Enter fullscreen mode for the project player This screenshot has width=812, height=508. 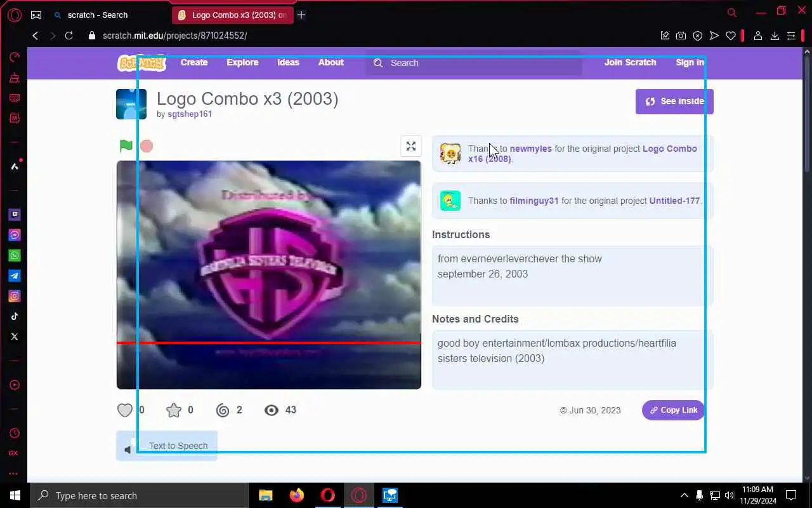click(x=411, y=146)
